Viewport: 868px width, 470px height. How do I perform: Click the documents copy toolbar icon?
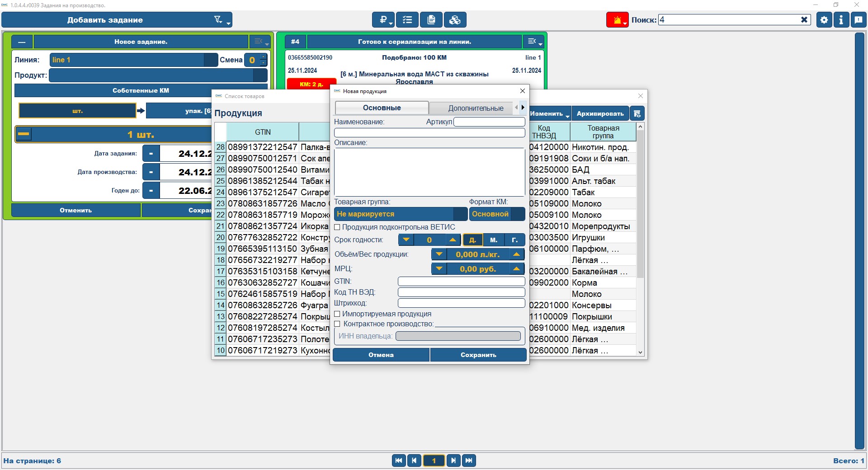click(431, 20)
